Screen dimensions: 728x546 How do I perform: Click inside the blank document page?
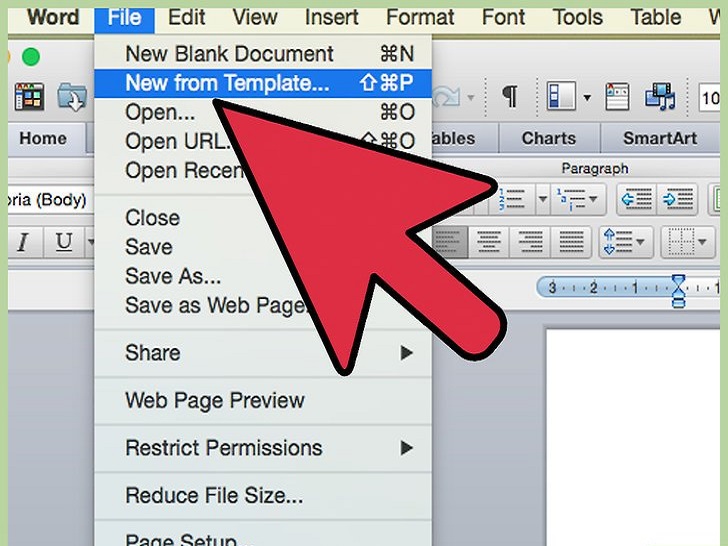[633, 437]
